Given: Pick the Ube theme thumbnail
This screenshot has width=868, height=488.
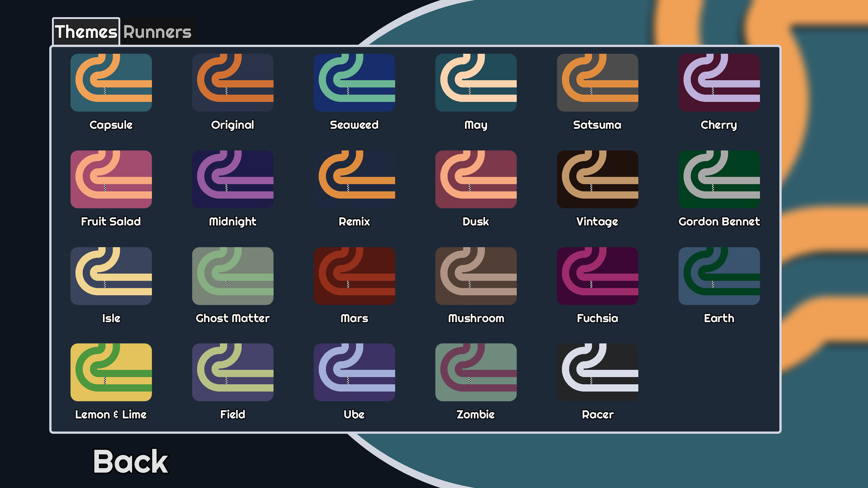Looking at the screenshot, I should pos(354,372).
